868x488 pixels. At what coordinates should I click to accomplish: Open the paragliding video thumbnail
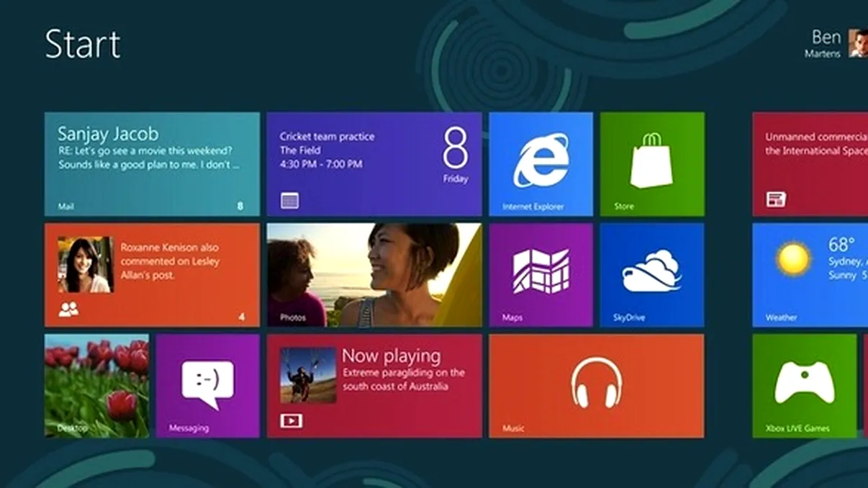pos(308,375)
